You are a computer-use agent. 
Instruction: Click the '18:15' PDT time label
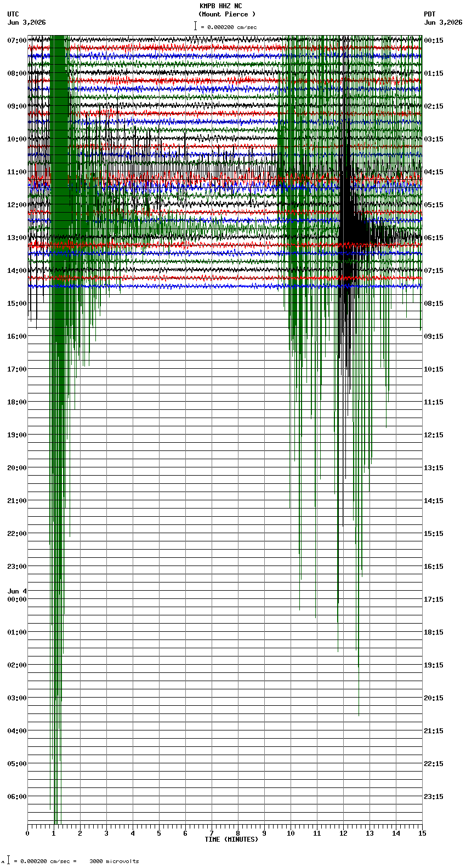click(434, 632)
